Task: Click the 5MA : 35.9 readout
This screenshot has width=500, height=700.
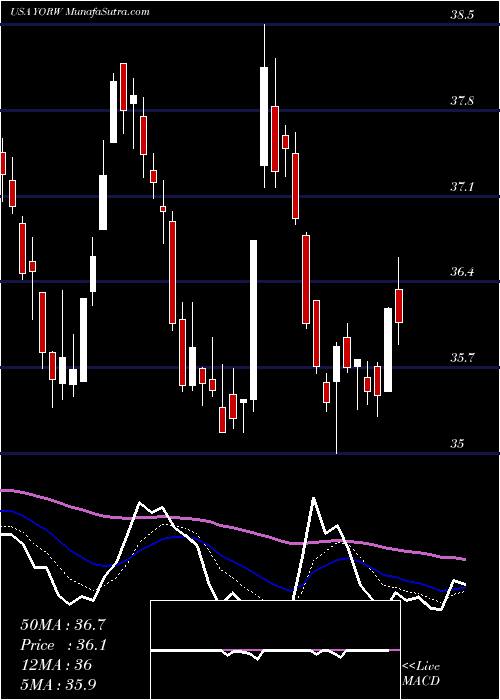Action: tap(58, 684)
